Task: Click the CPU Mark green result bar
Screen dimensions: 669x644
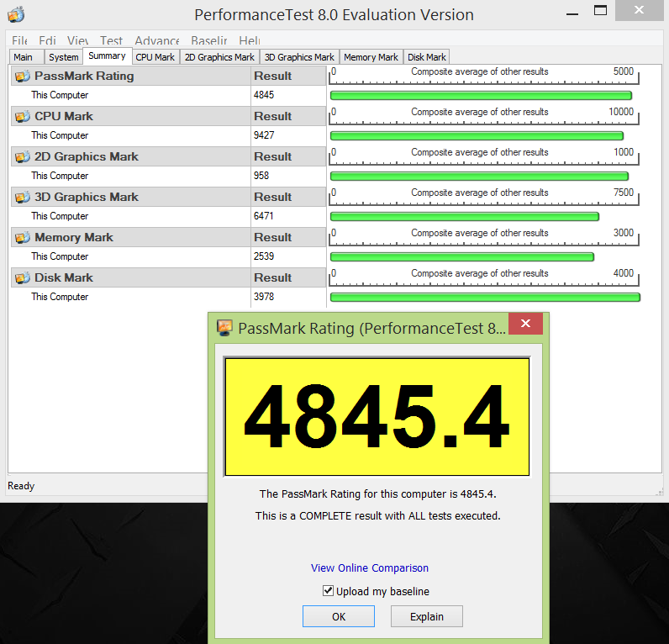Action: [x=477, y=135]
